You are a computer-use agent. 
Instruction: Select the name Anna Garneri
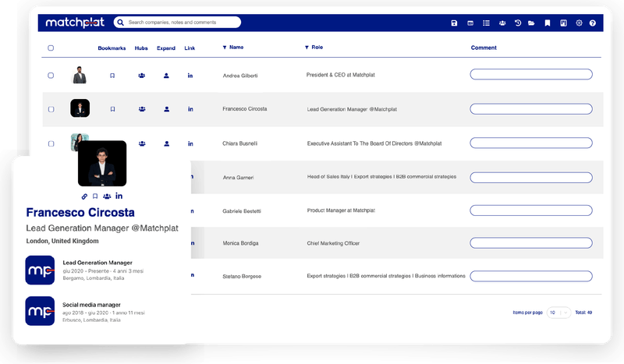[x=239, y=178]
